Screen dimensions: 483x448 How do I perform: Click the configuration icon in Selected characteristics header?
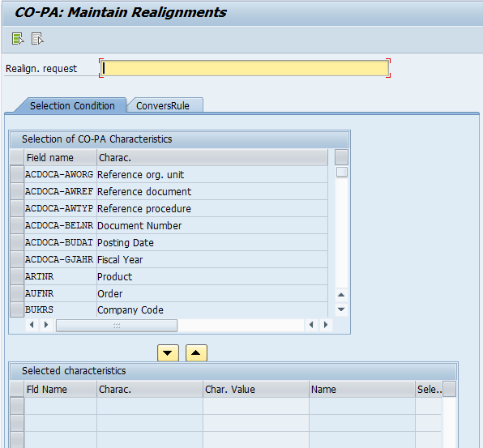[x=449, y=389]
